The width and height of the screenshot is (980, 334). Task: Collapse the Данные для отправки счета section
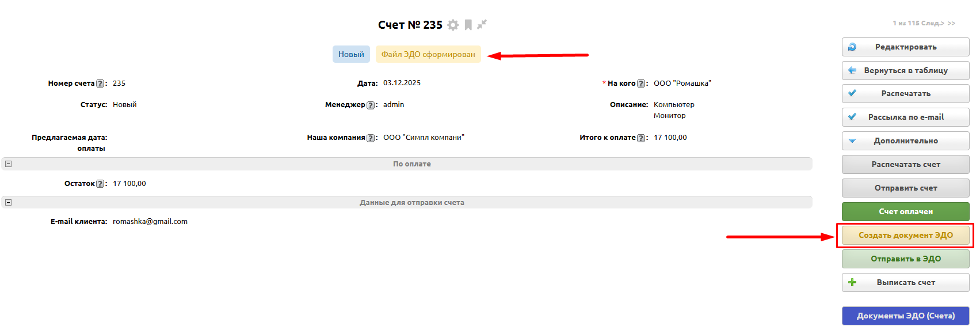pos(9,203)
